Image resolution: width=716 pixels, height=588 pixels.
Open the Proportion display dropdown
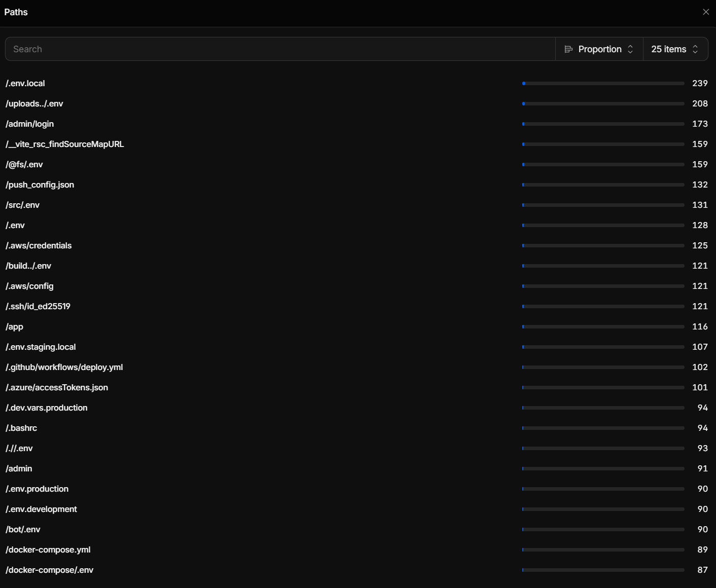[599, 49]
